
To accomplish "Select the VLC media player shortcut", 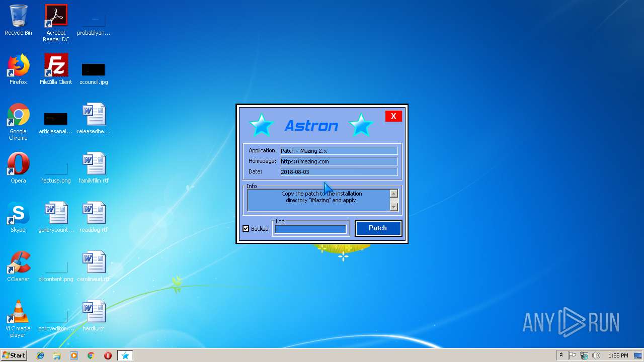I will coord(18,319).
